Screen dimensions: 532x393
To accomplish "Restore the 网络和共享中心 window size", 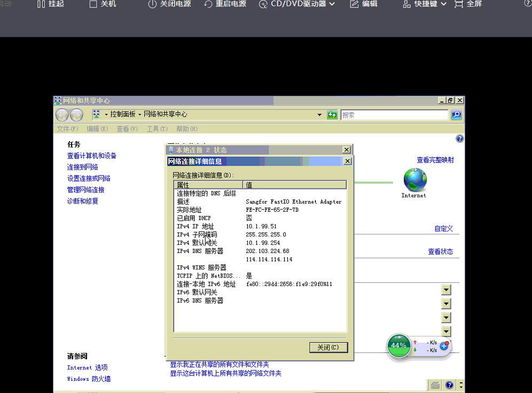I will click(450, 101).
